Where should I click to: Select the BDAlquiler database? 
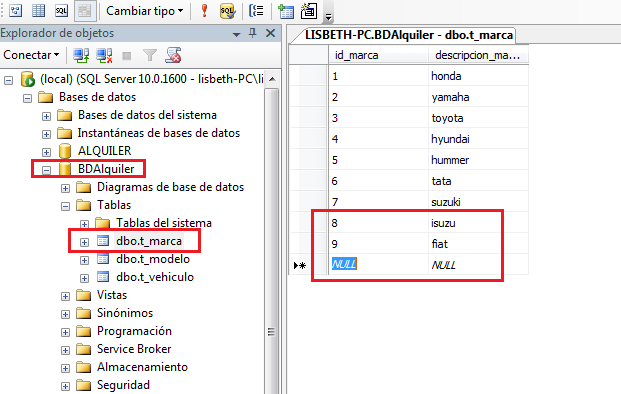coord(106,169)
